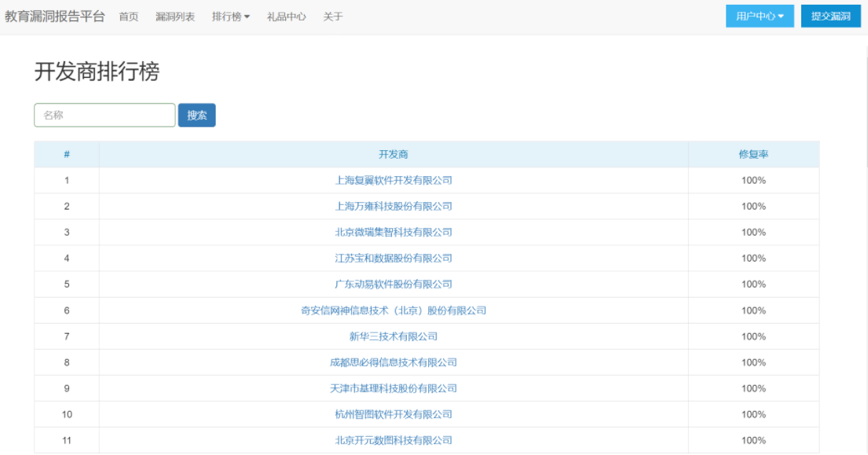Click the 搜索 button

pyautogui.click(x=196, y=116)
